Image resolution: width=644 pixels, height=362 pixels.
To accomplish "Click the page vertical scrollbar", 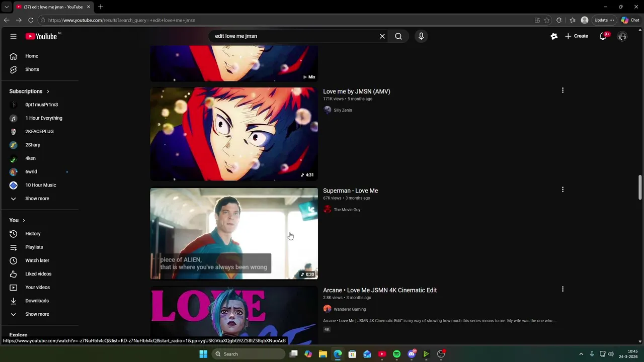I will [x=640, y=187].
